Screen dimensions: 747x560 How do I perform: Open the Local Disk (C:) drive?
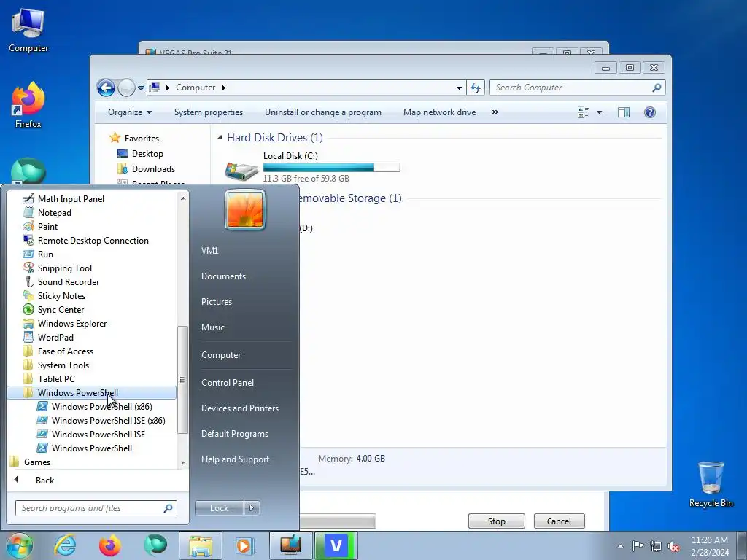312,167
